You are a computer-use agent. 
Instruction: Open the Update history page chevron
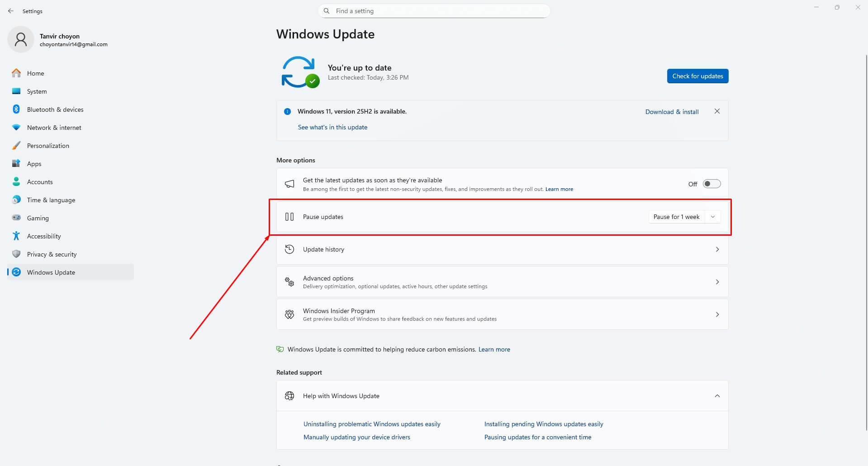point(717,249)
